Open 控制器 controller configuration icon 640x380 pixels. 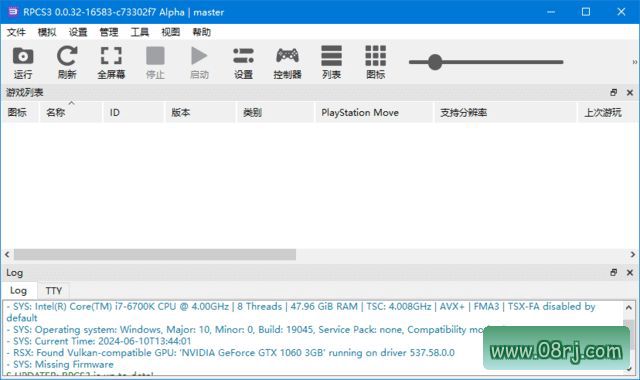287,62
